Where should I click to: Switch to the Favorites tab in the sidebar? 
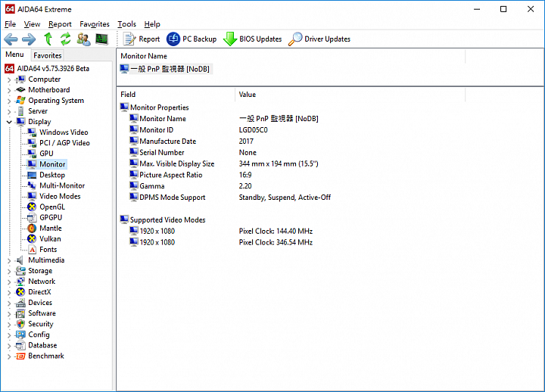point(47,55)
